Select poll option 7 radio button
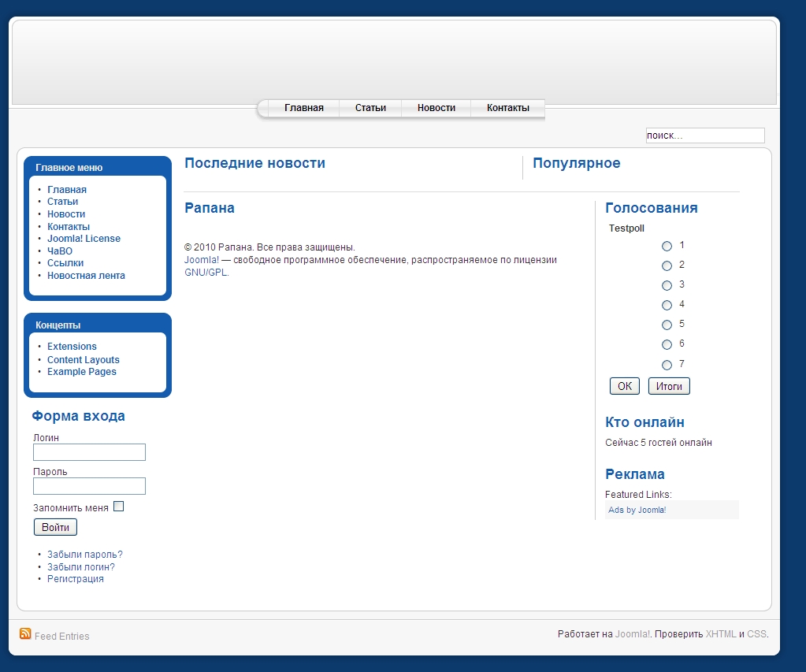 coord(667,365)
